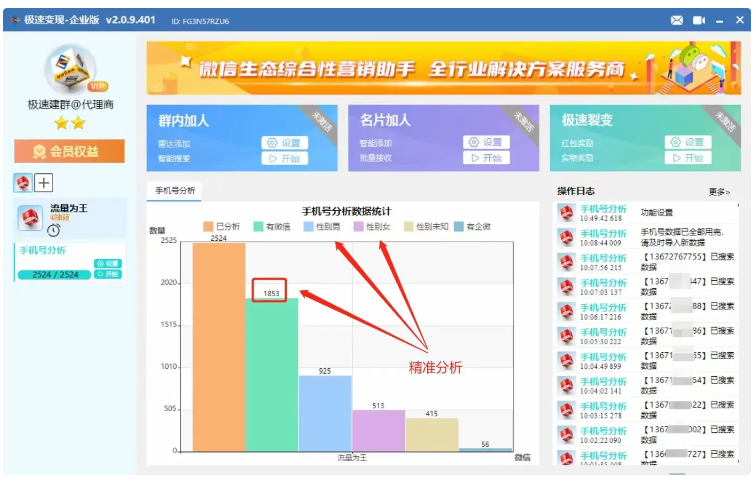Screen dimensions: 756x481
Task: Toggle 性别未知 legend color swatch
Action: [409, 227]
